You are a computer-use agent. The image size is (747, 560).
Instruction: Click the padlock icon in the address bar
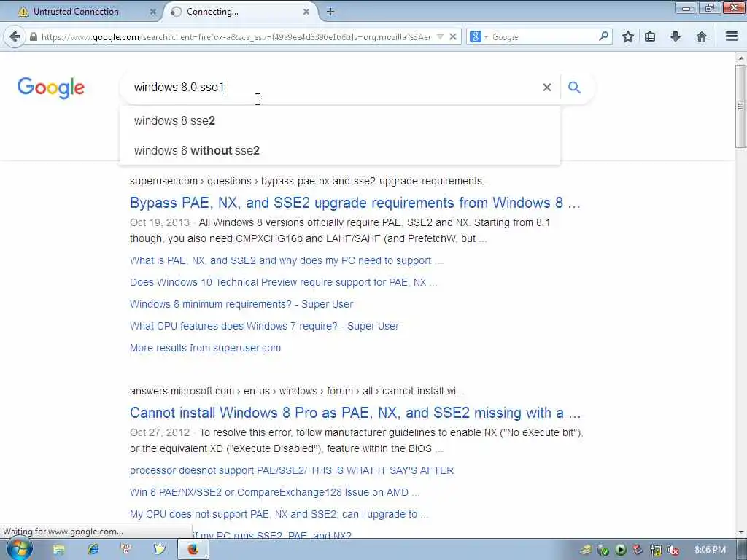click(x=34, y=36)
